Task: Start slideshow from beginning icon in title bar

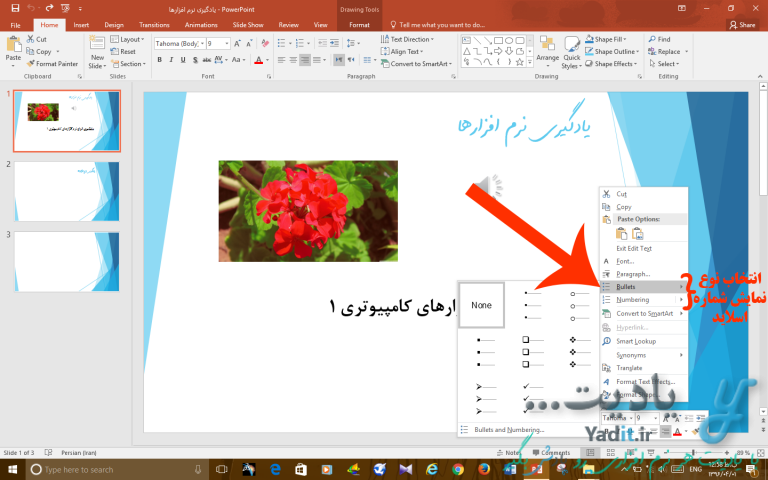Action: point(65,8)
